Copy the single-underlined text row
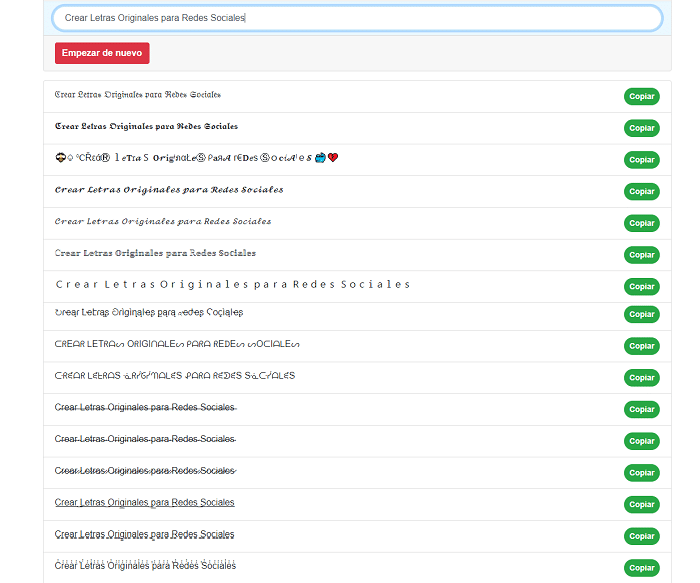This screenshot has height=583, width=700. pos(641,504)
